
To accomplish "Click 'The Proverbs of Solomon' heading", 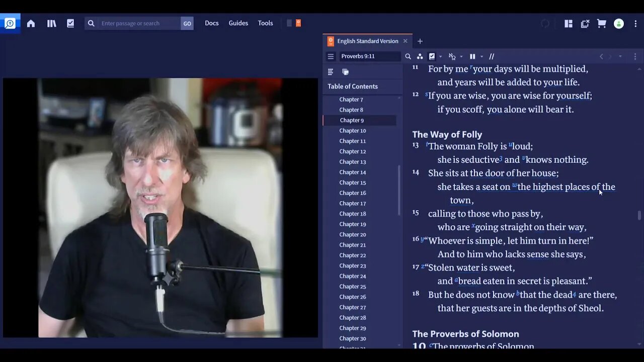I will (465, 334).
